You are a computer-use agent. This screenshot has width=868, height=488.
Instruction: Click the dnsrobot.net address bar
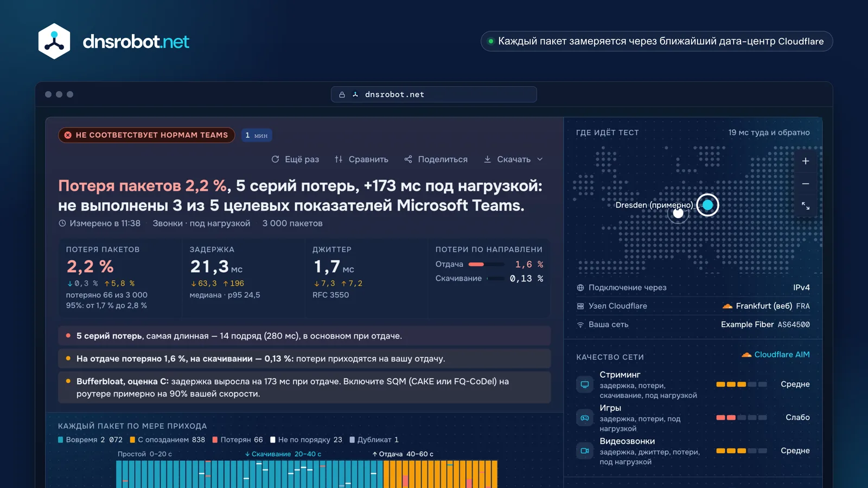(x=434, y=94)
